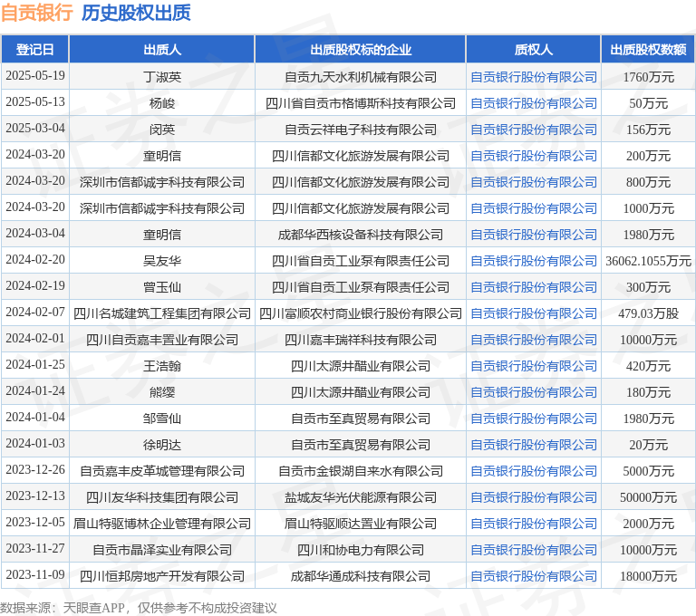Open 自贡银行股份有限公司 link in 杨峻 row
The width and height of the screenshot is (696, 616).
click(x=534, y=103)
